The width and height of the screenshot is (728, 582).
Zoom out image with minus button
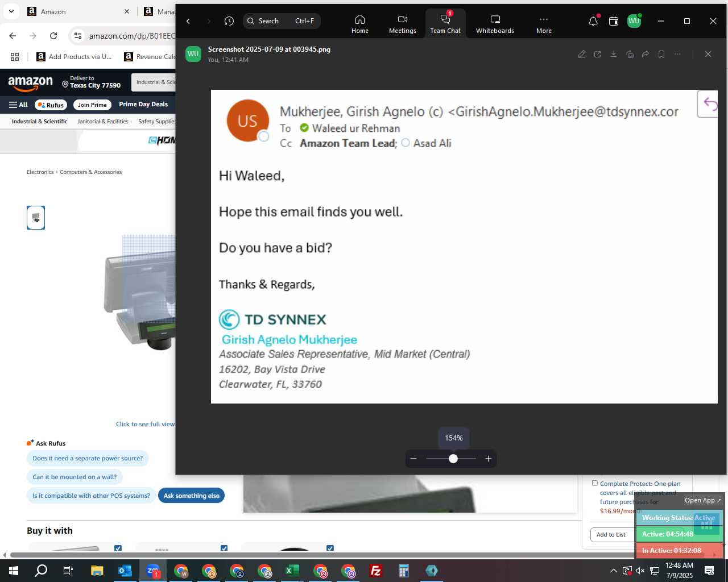[x=413, y=459]
